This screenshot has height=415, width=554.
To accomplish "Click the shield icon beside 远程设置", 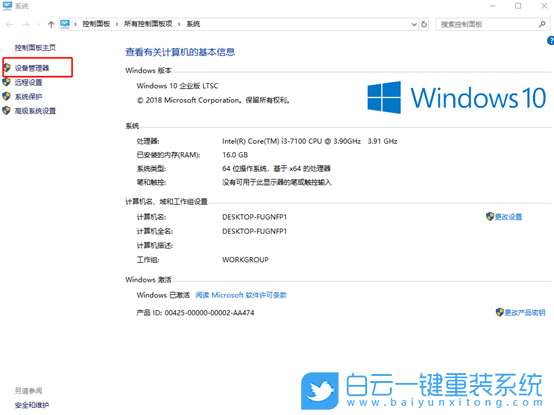I will click(6, 82).
